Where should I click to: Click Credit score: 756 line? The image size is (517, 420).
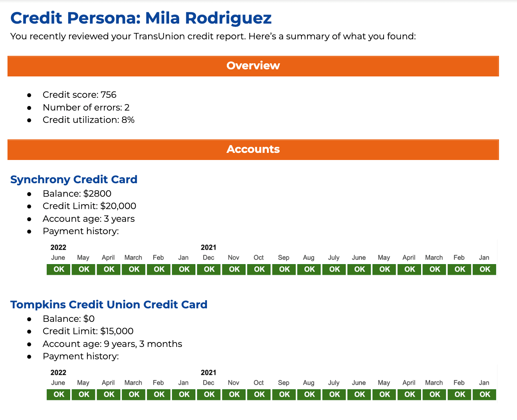point(79,95)
